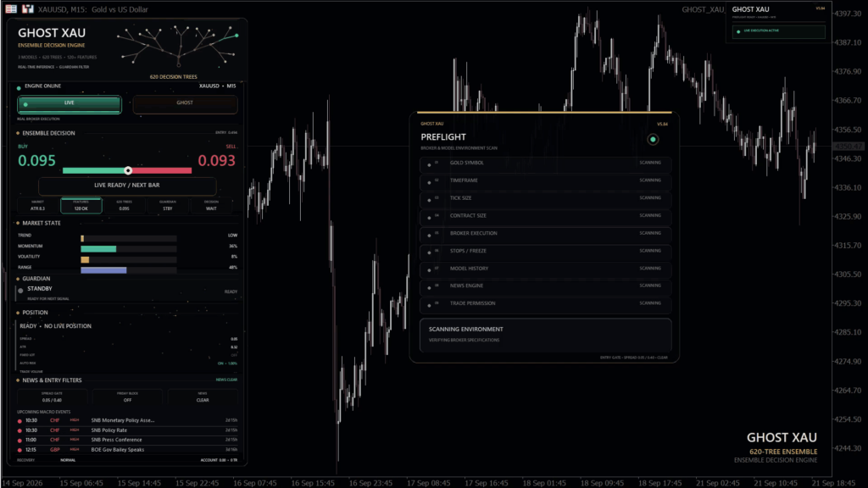868x488 pixels.
Task: Switch engine to GHOST mode
Action: (185, 104)
